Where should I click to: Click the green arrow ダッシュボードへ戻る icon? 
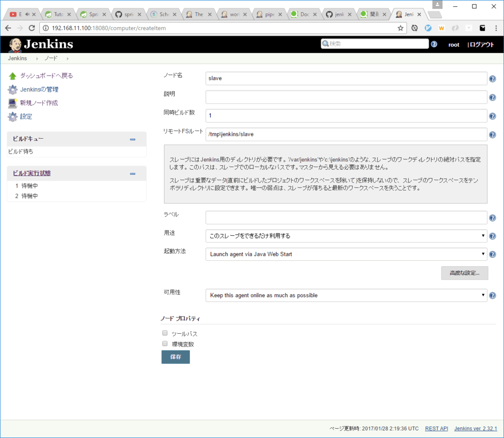pyautogui.click(x=13, y=76)
